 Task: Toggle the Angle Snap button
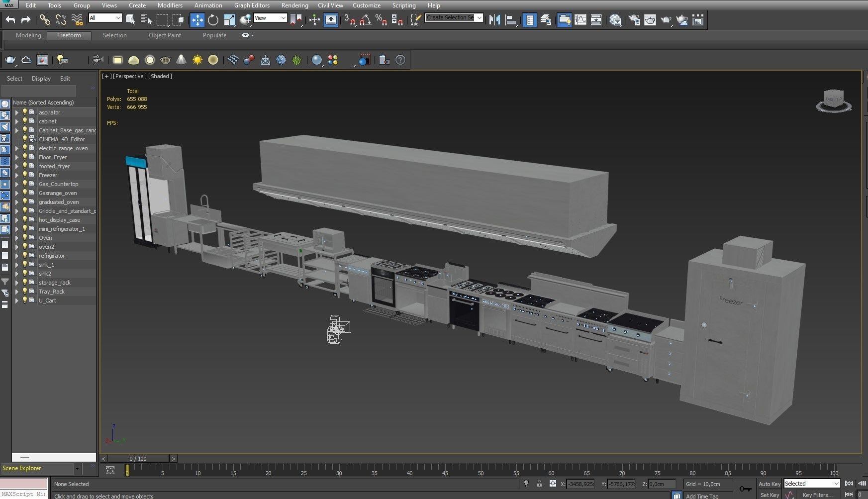[x=366, y=20]
